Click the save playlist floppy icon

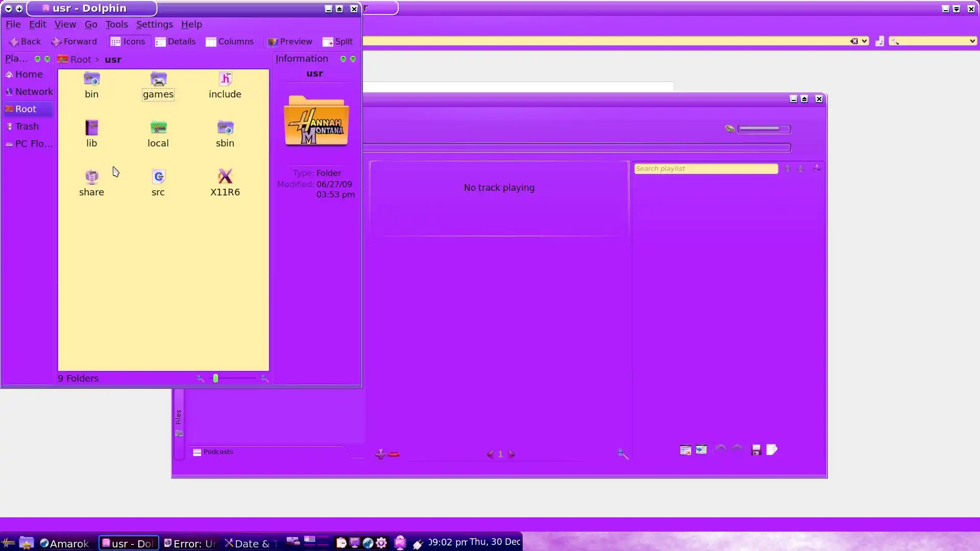pos(756,450)
